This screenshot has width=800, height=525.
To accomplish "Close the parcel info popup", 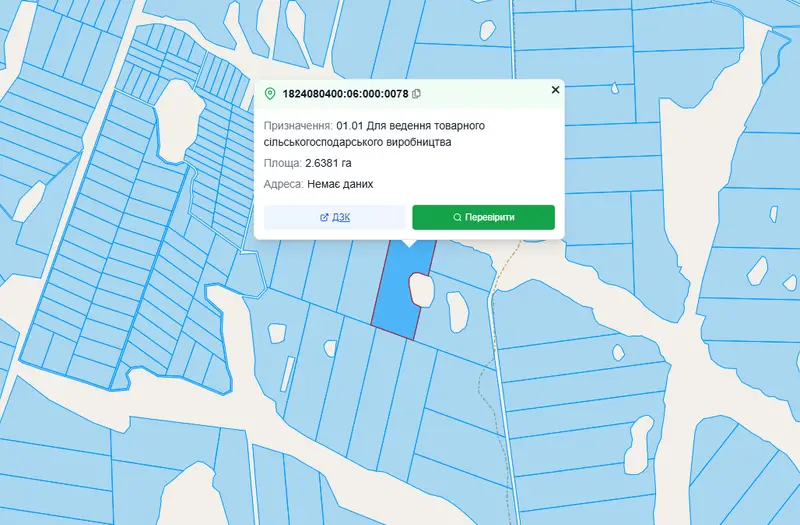I will tap(556, 90).
